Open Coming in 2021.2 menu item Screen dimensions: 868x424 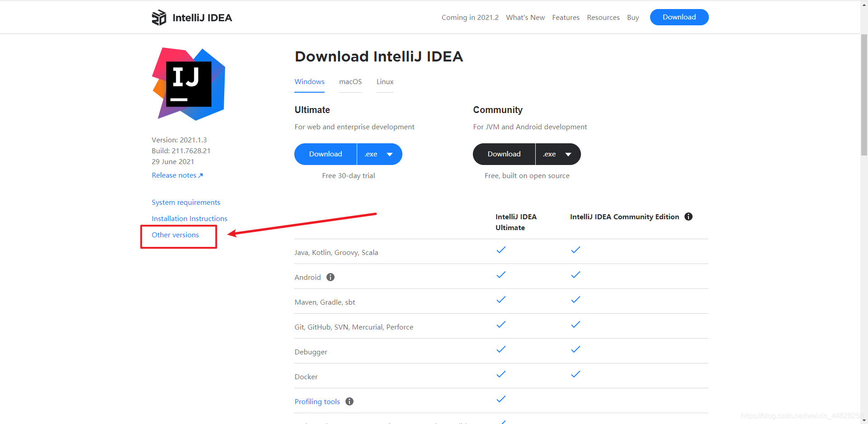point(470,18)
